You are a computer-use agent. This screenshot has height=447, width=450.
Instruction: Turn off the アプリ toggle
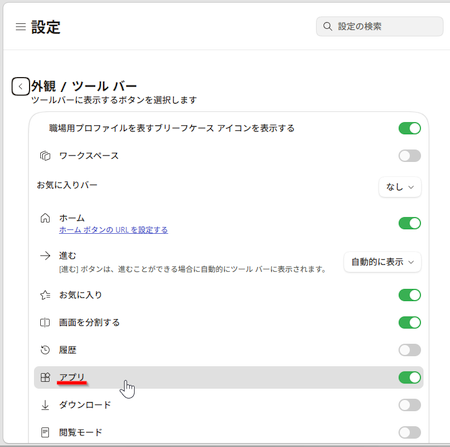410,377
